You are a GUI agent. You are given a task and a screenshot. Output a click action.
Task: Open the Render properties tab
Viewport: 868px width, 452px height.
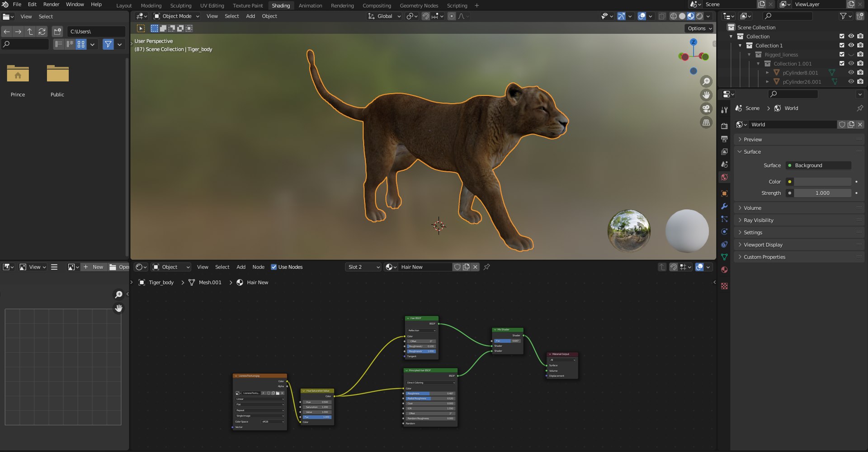(x=724, y=126)
